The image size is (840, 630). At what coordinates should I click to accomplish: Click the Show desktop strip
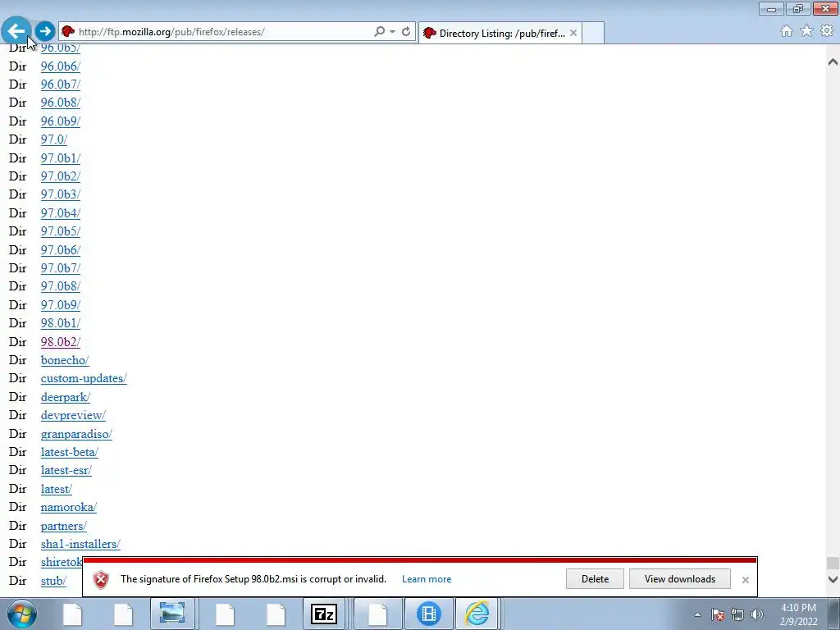(x=834, y=614)
